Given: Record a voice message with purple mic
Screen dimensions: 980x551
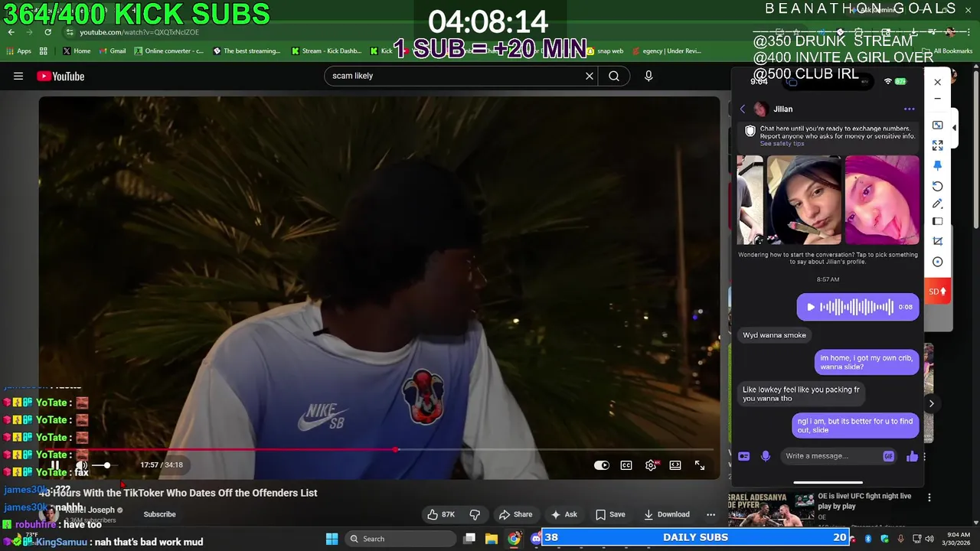Looking at the screenshot, I should (x=765, y=456).
